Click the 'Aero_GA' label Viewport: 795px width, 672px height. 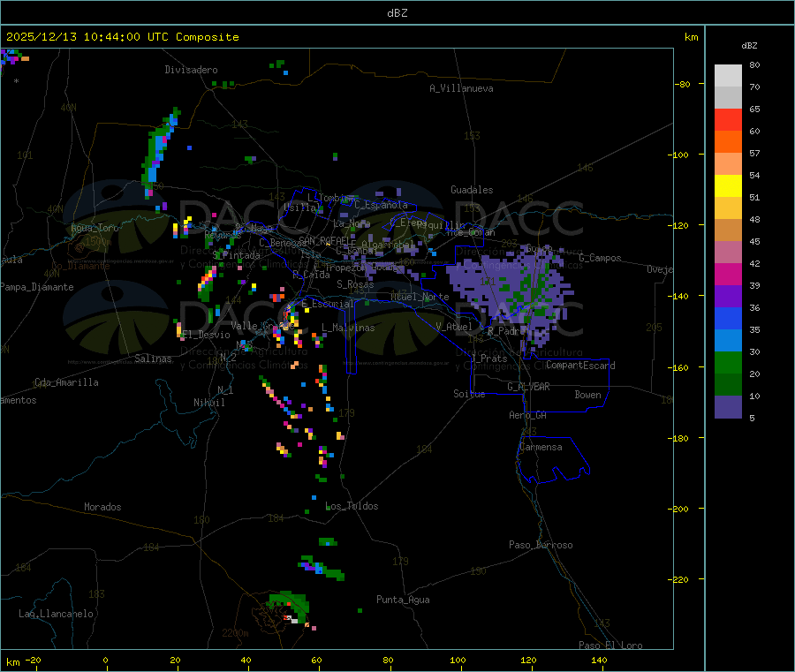(x=528, y=415)
